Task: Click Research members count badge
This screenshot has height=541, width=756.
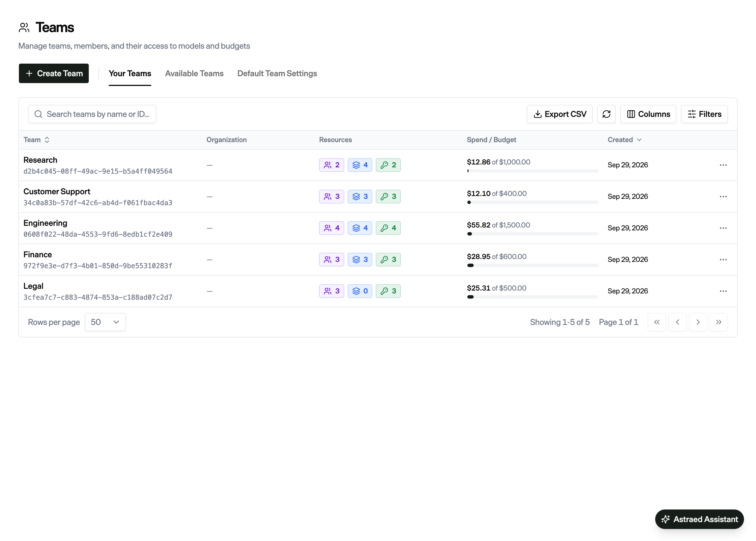Action: click(331, 165)
